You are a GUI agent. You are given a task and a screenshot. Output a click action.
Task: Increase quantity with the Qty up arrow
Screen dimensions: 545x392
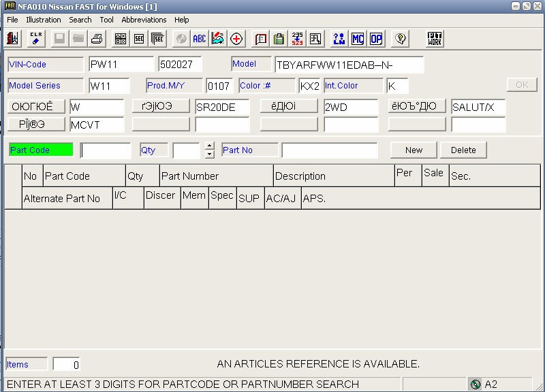[x=210, y=146]
